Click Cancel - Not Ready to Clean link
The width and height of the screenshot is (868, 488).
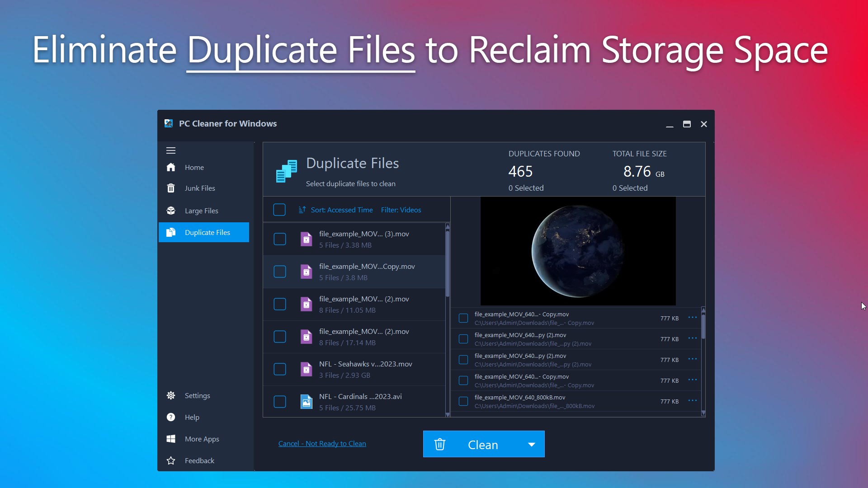click(322, 444)
